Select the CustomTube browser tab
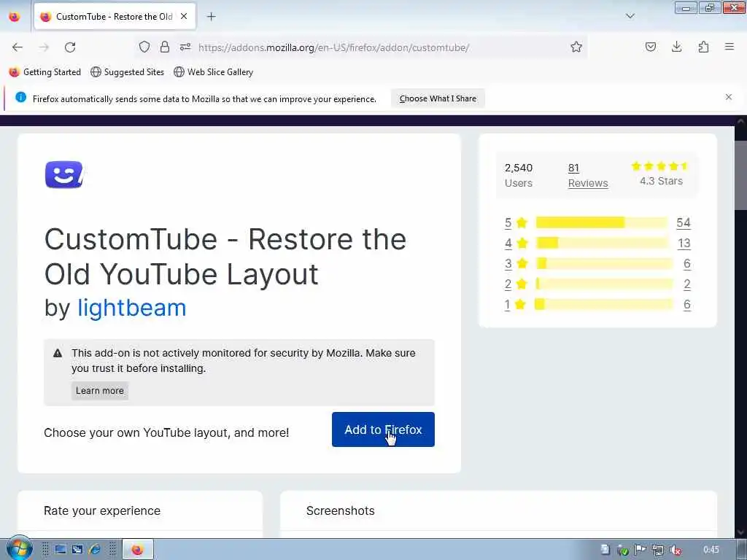The height and width of the screenshot is (560, 747). coord(115,17)
